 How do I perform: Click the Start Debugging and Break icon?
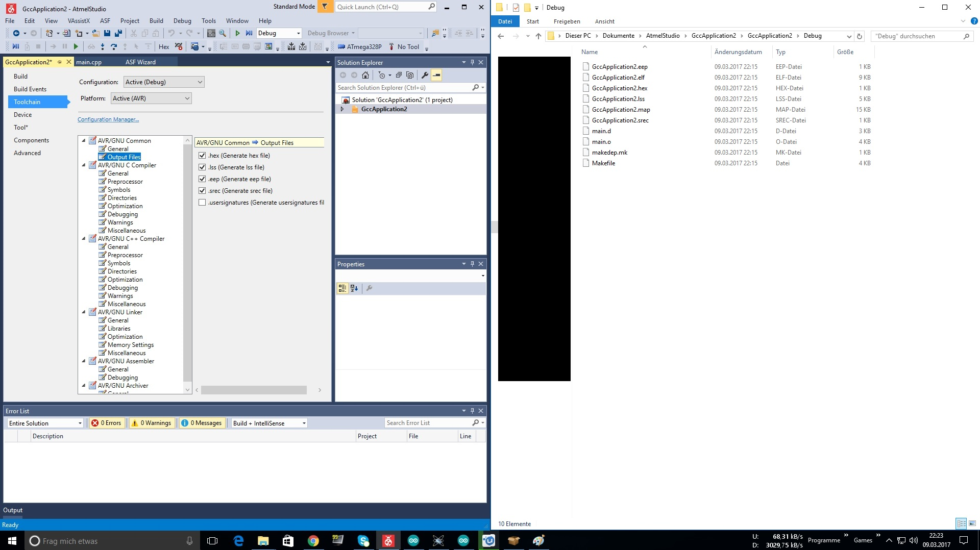point(249,33)
